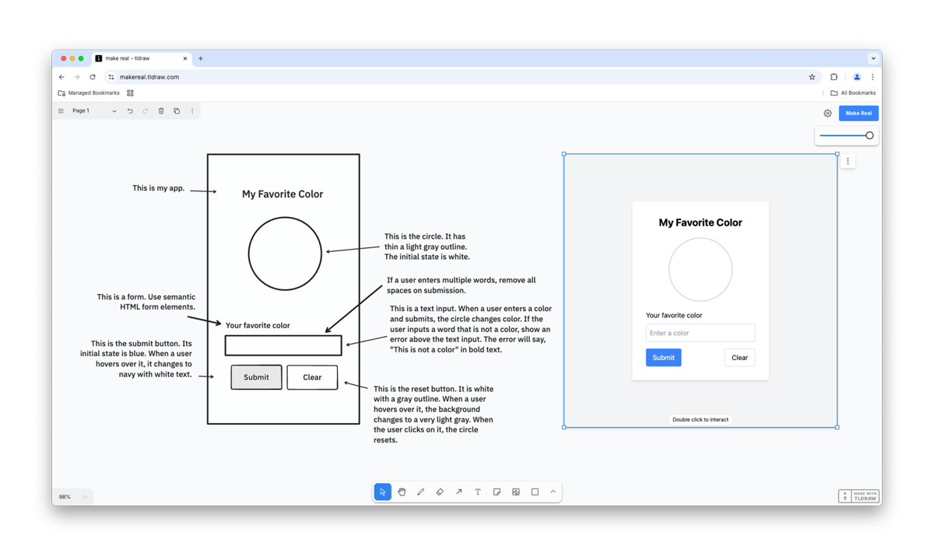Click the Enter a color input field
Screen dimensions: 934x560
pyautogui.click(x=700, y=333)
